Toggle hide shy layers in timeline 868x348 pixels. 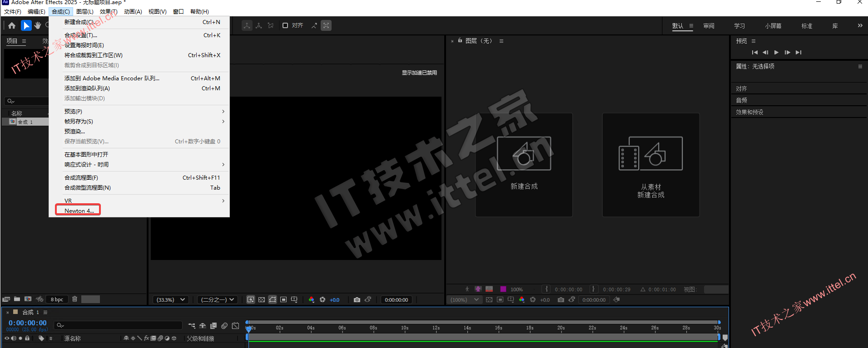203,326
